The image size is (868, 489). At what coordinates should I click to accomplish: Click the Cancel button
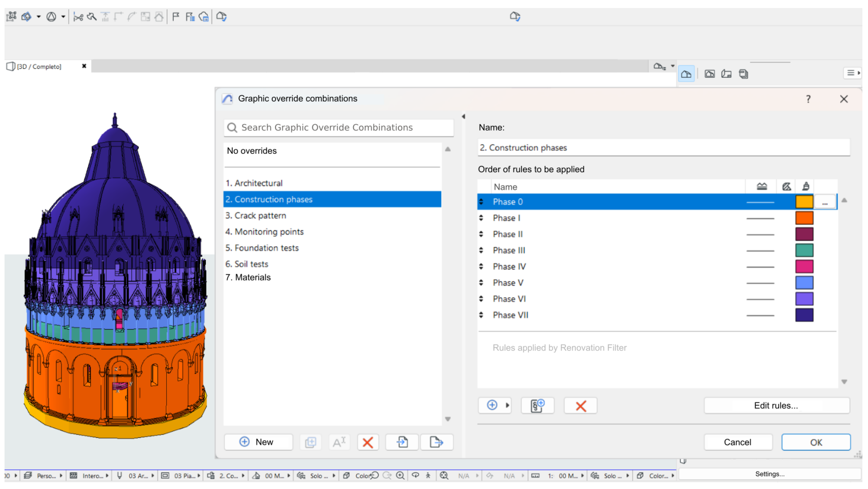738,442
